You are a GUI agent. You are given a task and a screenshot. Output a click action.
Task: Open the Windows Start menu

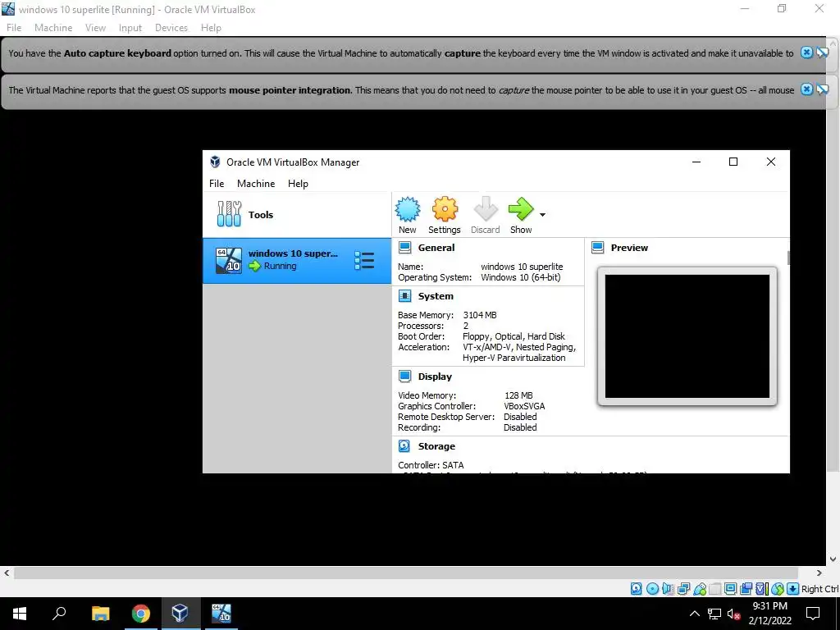pos(20,614)
